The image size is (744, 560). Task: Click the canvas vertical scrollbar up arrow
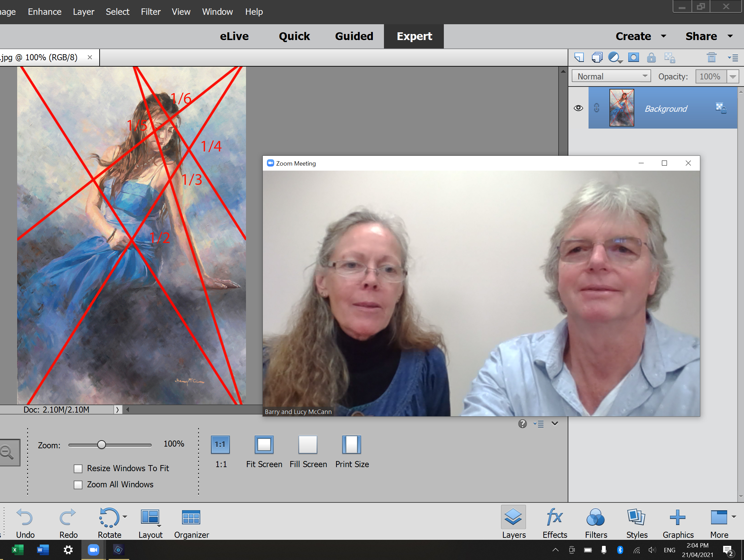coord(563,72)
